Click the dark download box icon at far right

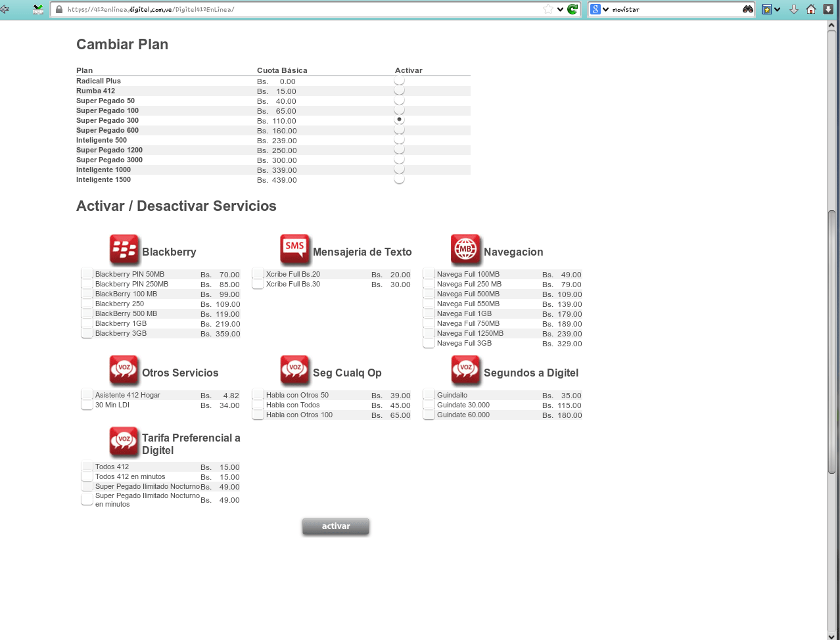828,9
